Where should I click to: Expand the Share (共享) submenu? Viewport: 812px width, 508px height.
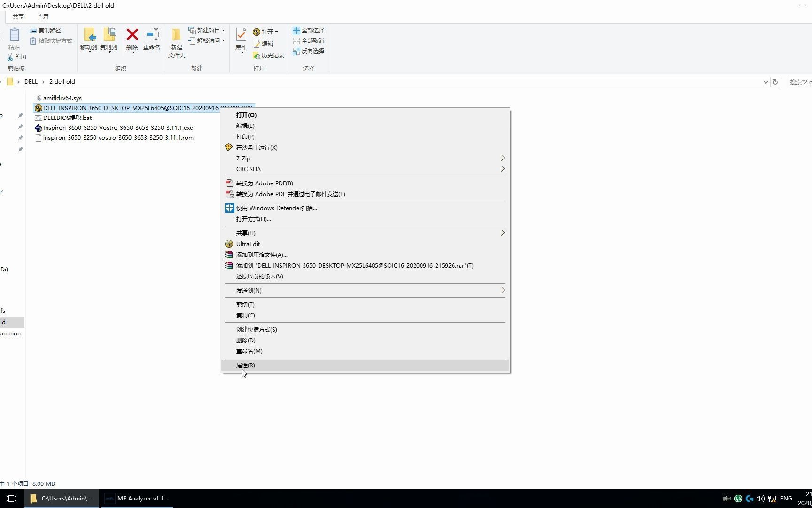503,233
